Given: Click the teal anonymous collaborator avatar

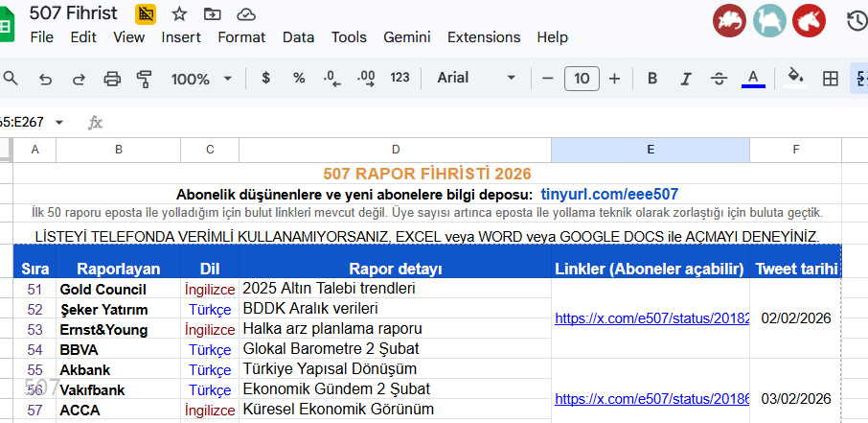Looking at the screenshot, I should 769,21.
